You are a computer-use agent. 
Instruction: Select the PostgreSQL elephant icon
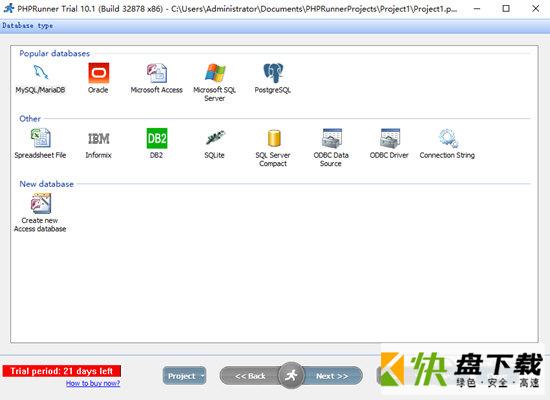(273, 73)
